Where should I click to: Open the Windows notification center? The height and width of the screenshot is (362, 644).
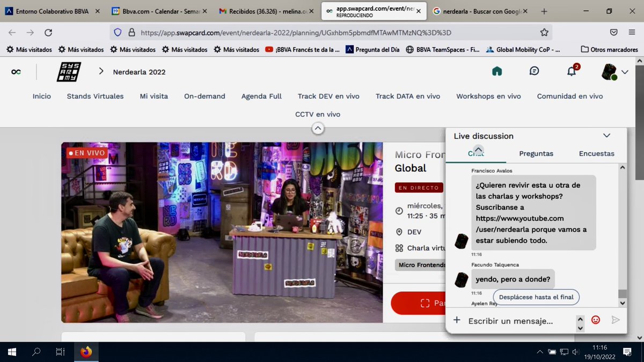point(627,352)
